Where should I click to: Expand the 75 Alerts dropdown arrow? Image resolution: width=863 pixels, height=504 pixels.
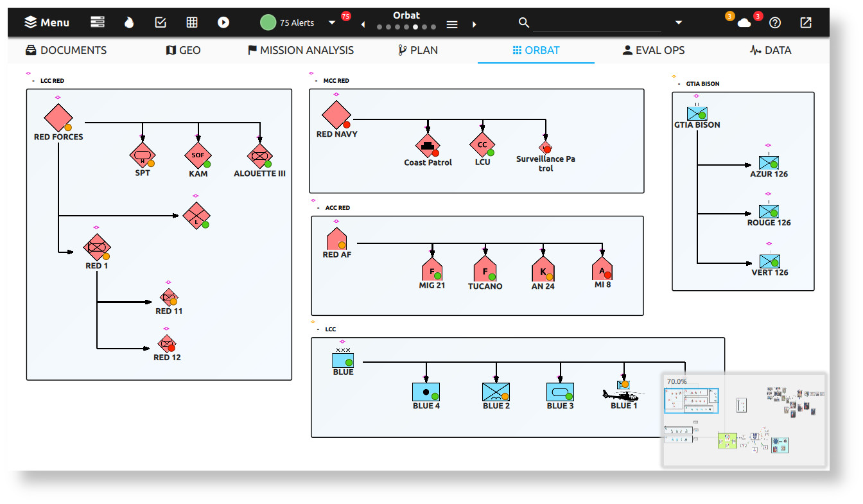tap(332, 22)
